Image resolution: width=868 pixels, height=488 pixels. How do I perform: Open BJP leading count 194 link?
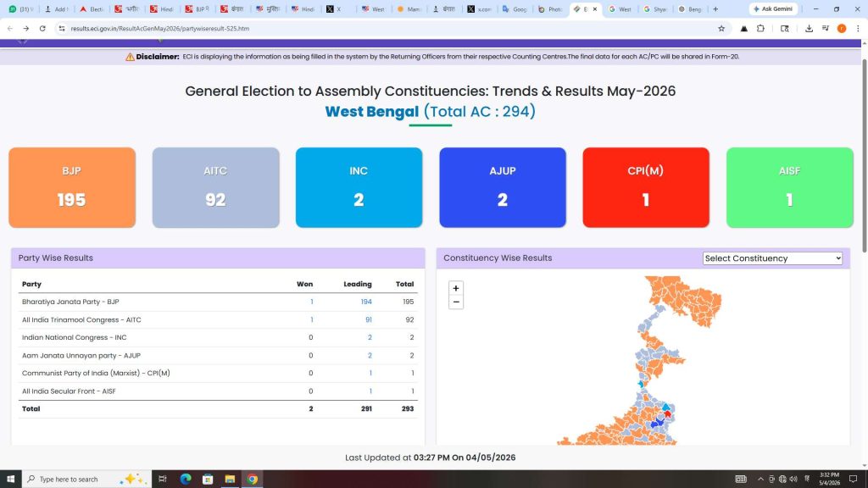pos(366,302)
